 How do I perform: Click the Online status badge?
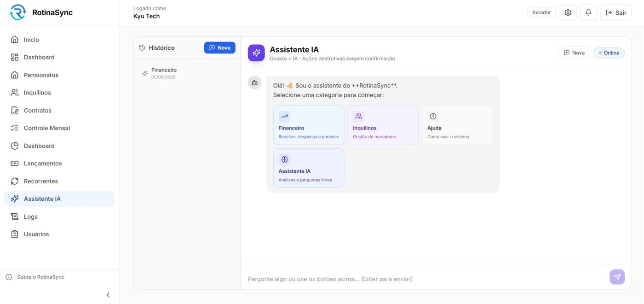click(609, 53)
